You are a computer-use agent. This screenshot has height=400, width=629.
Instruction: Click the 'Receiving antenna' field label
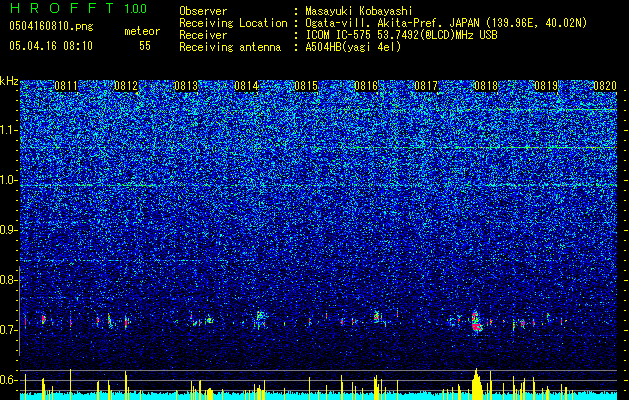point(230,47)
